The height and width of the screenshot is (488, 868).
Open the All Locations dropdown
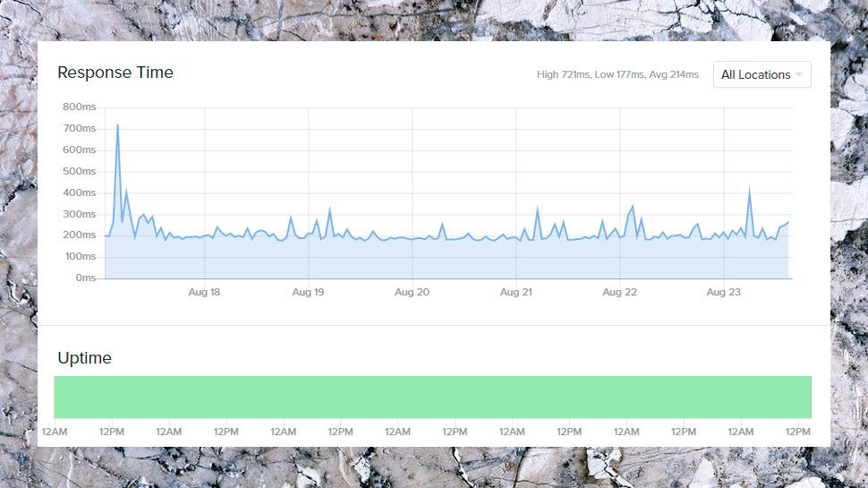pos(762,75)
